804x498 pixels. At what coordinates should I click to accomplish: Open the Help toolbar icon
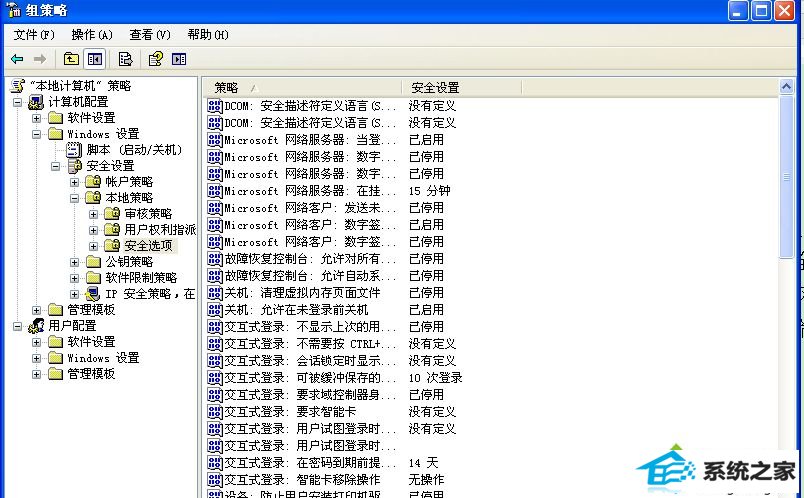point(155,59)
